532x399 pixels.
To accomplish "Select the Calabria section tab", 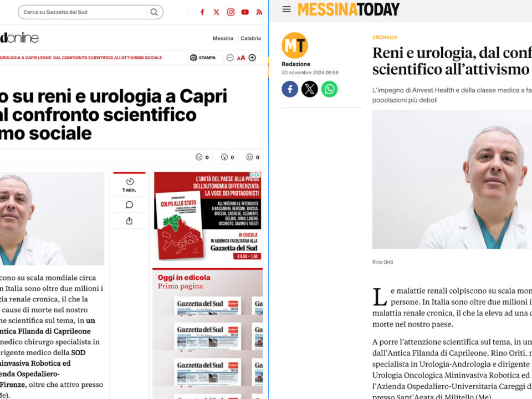I will (250, 38).
